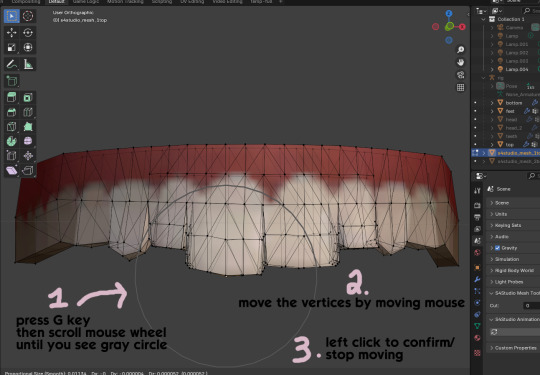Uncheck the Gravity checkbox
Image resolution: width=540 pixels, height=375 pixels.
pyautogui.click(x=497, y=248)
